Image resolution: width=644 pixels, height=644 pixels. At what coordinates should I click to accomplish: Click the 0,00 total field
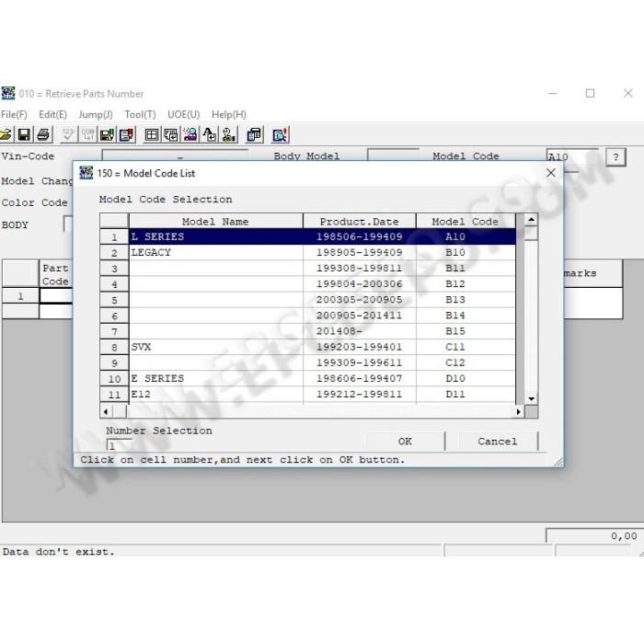(594, 536)
